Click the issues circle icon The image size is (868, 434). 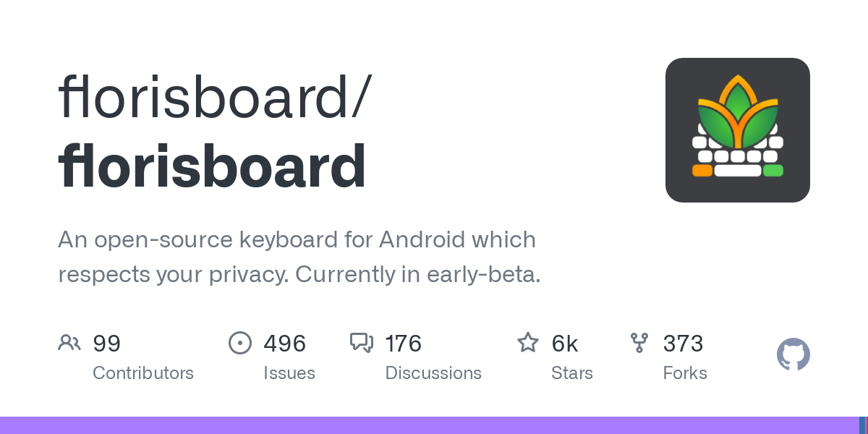coord(240,343)
